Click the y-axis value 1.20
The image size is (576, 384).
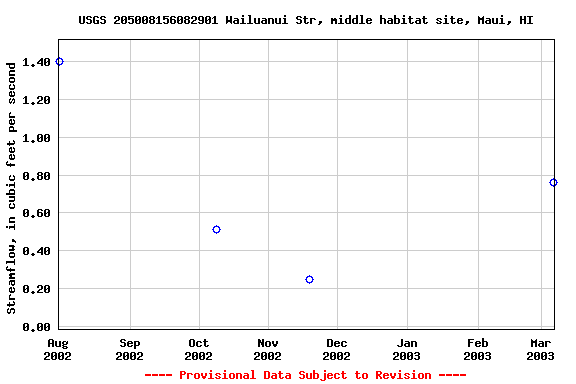pyautogui.click(x=36, y=100)
